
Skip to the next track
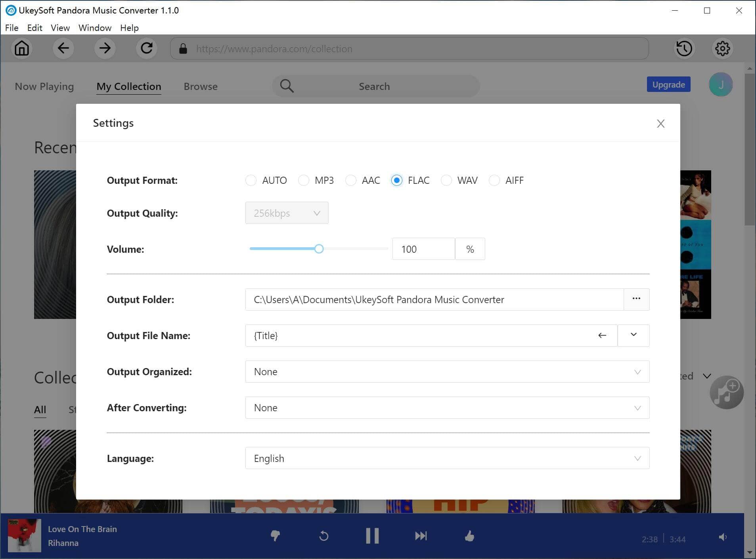click(421, 536)
